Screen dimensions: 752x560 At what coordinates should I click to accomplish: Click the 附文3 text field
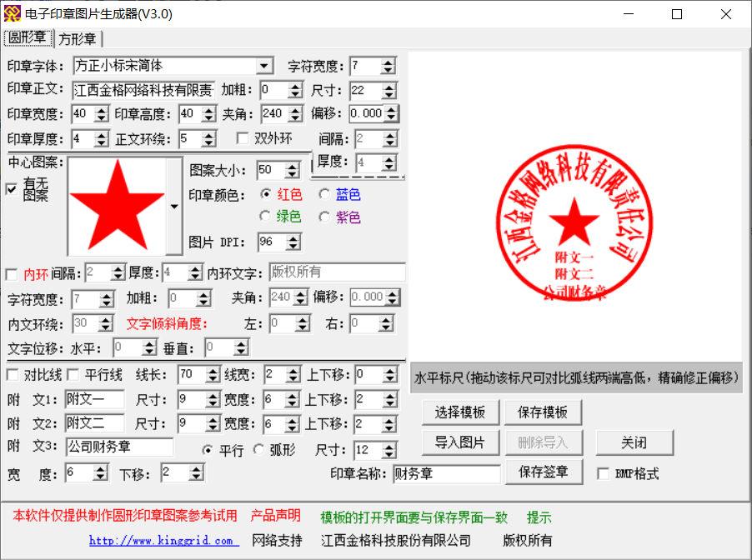(x=119, y=447)
